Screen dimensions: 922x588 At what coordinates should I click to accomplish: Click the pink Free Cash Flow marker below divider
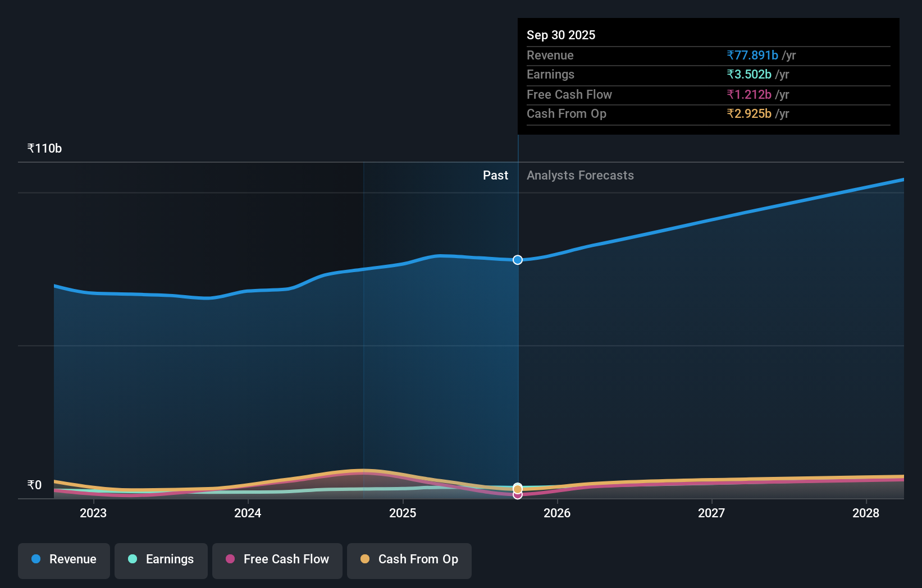517,494
